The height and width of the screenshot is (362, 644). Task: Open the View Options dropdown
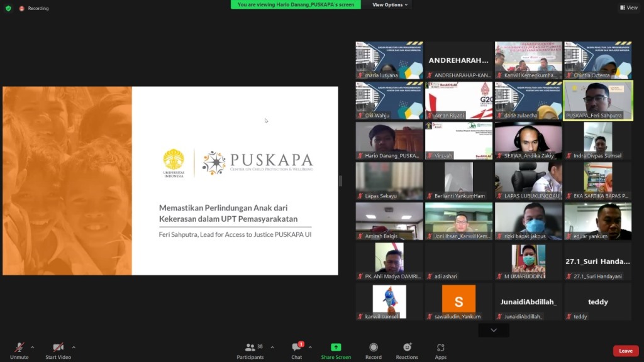pos(390,4)
